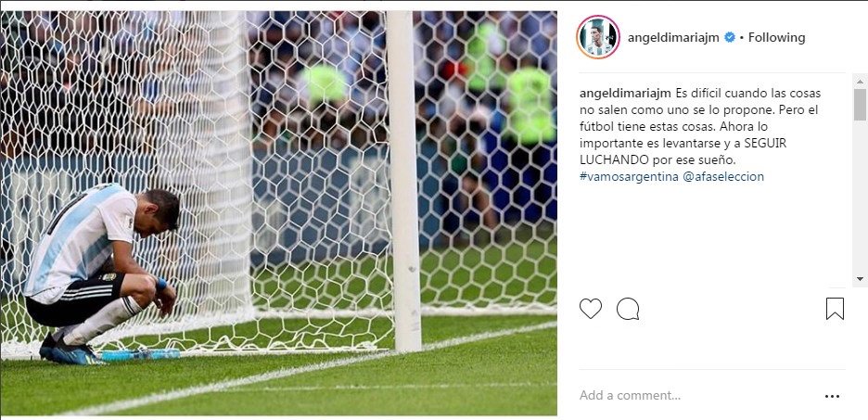Open the angeldimariajm profile avatar

598,37
